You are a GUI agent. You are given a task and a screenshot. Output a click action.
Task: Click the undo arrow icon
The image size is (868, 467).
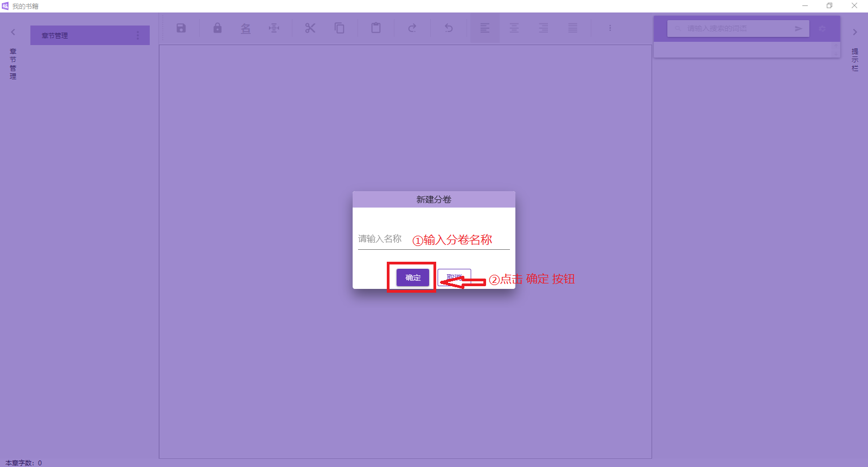tap(449, 28)
